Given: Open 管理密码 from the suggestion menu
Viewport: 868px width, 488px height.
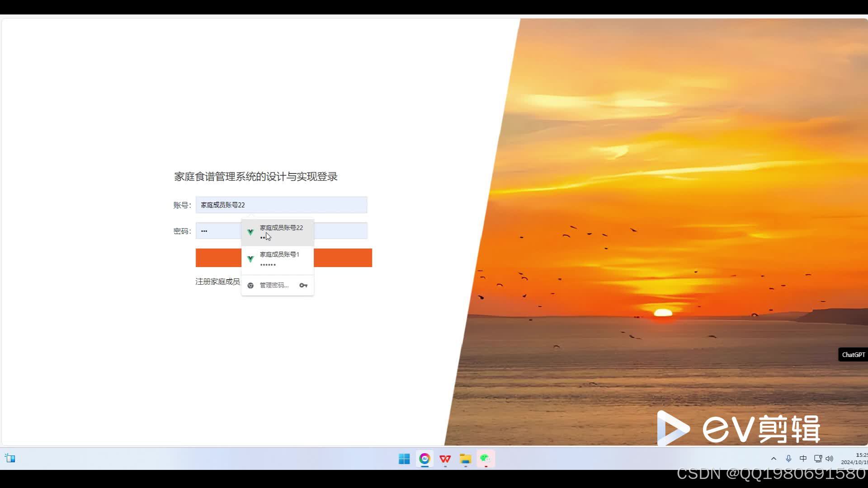Looking at the screenshot, I should (273, 285).
